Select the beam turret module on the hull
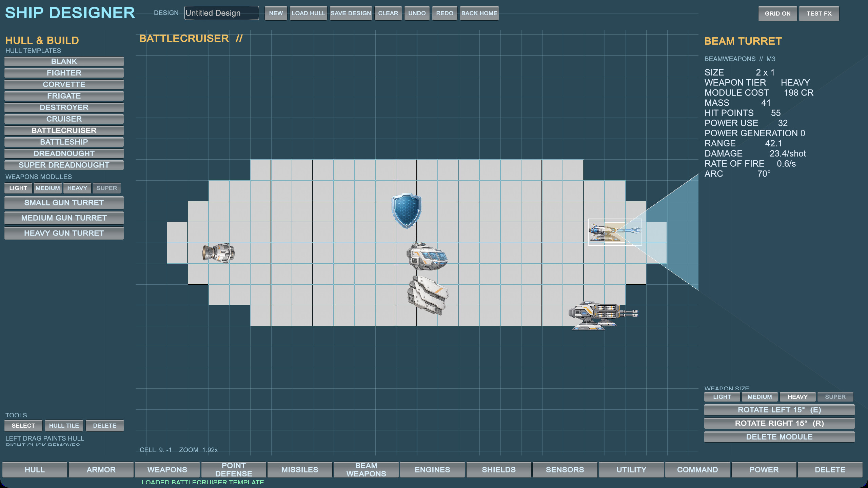Viewport: 868px width, 488px height. pos(615,232)
